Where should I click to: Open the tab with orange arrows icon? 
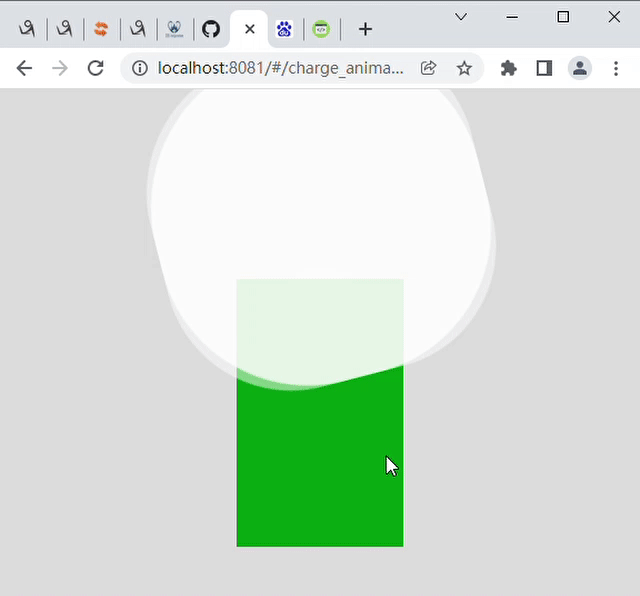[x=101, y=29]
